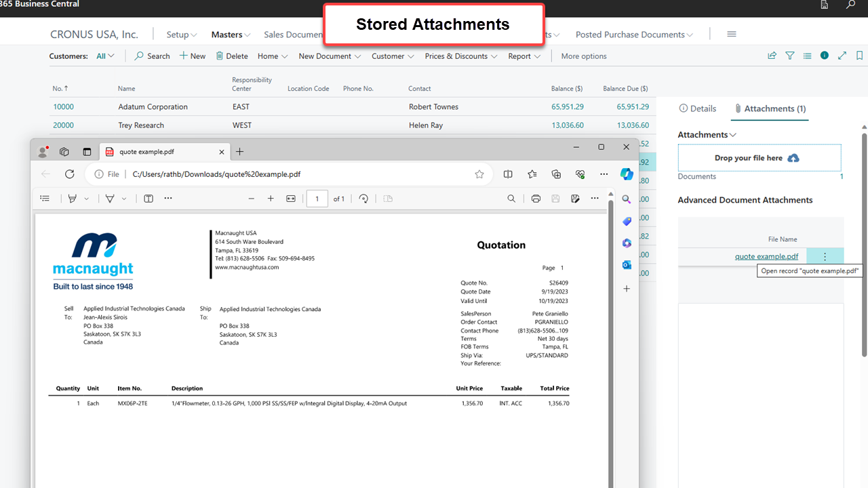Image resolution: width=868 pixels, height=488 pixels.
Task: Open the quote example.pdf attachment link
Action: click(766, 256)
